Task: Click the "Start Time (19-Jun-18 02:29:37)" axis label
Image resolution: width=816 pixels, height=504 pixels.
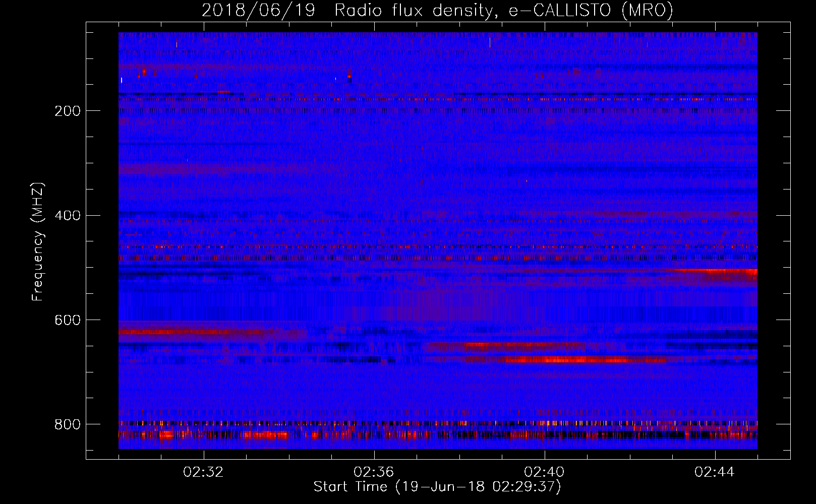Action: pyautogui.click(x=437, y=487)
